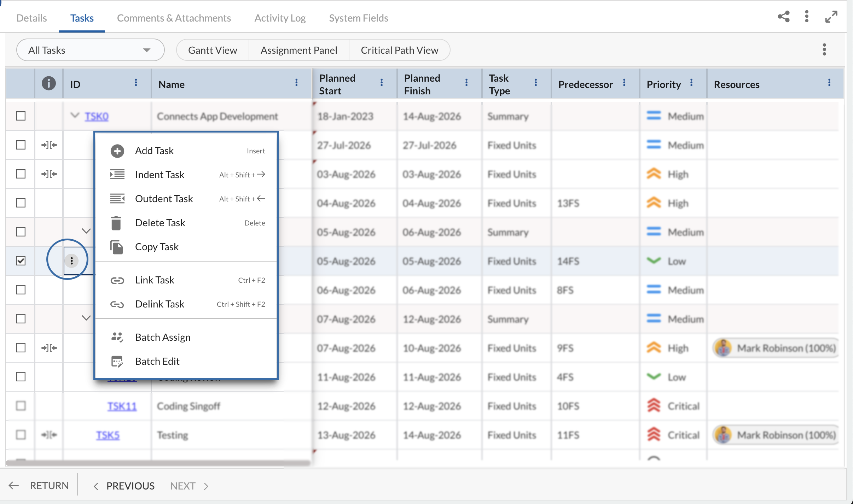
Task: Click the three-dot row action button
Action: click(x=72, y=261)
